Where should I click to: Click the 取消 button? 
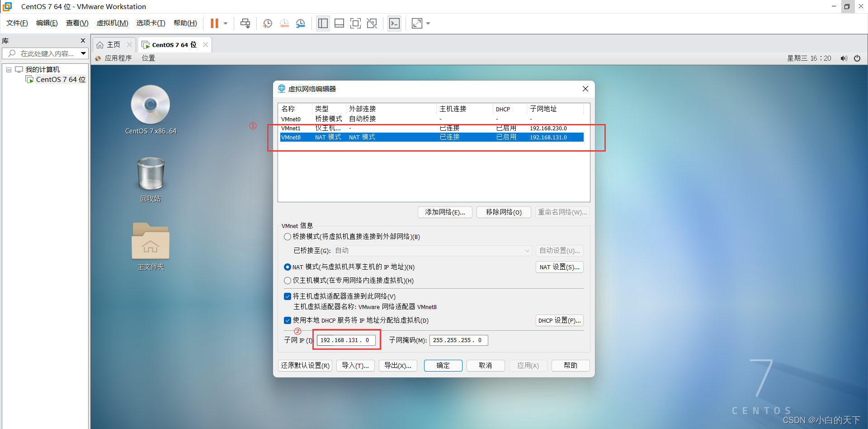[486, 366]
